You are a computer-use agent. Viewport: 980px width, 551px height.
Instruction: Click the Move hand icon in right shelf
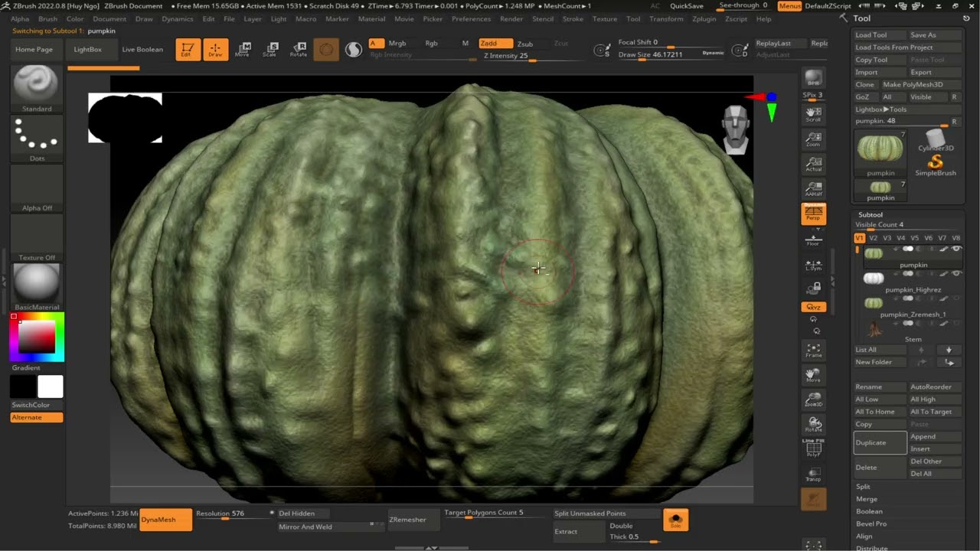813,375
